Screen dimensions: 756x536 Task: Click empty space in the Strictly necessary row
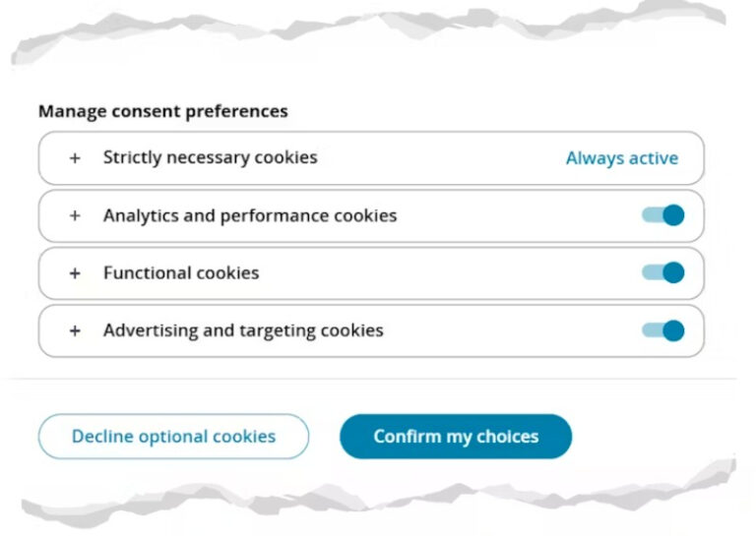point(441,158)
